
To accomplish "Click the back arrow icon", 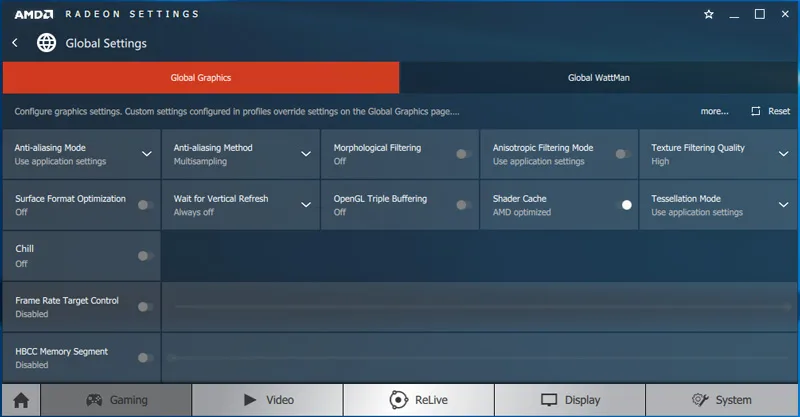I will click(x=15, y=43).
